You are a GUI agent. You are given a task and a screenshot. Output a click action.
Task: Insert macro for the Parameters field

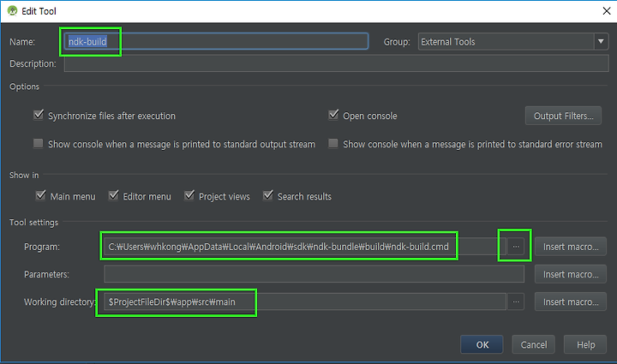click(570, 274)
